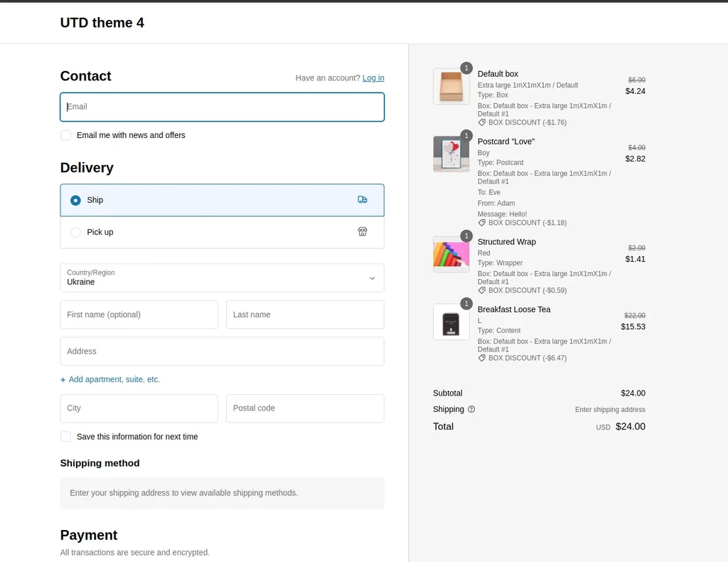Click the Shipping method heading
This screenshot has height=562, width=728.
100,463
